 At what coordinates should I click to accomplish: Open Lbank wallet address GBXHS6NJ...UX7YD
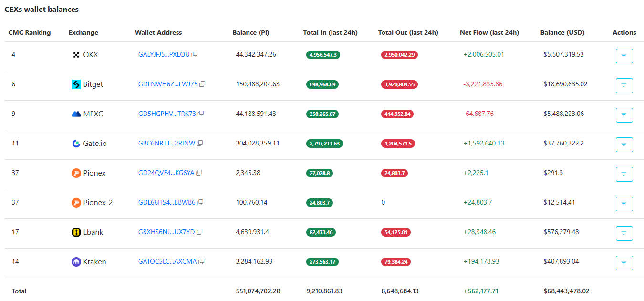[166, 232]
